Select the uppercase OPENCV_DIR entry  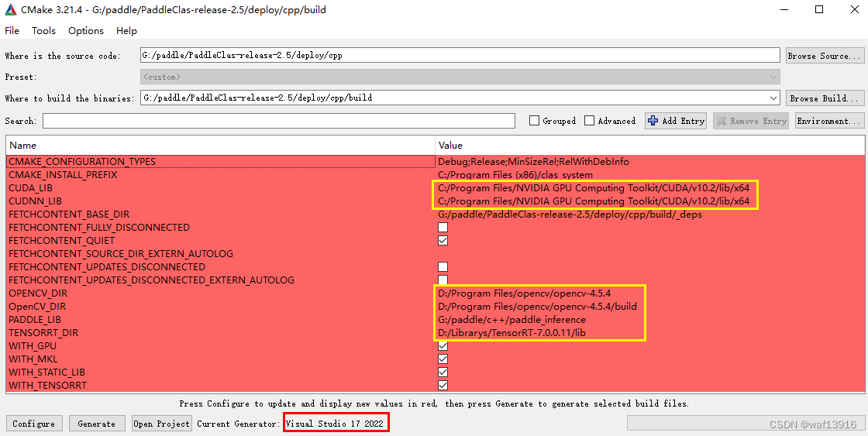[x=38, y=294]
